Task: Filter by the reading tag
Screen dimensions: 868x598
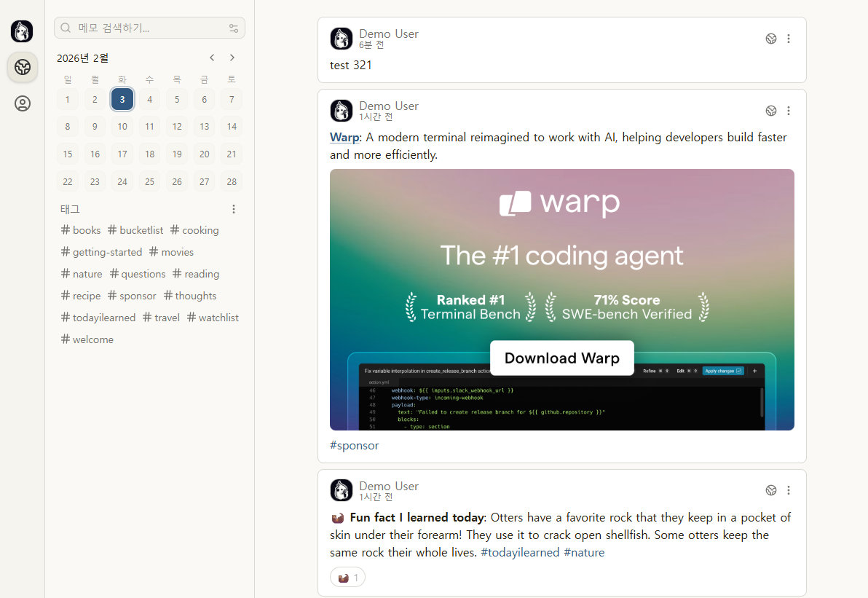Action: tap(196, 274)
